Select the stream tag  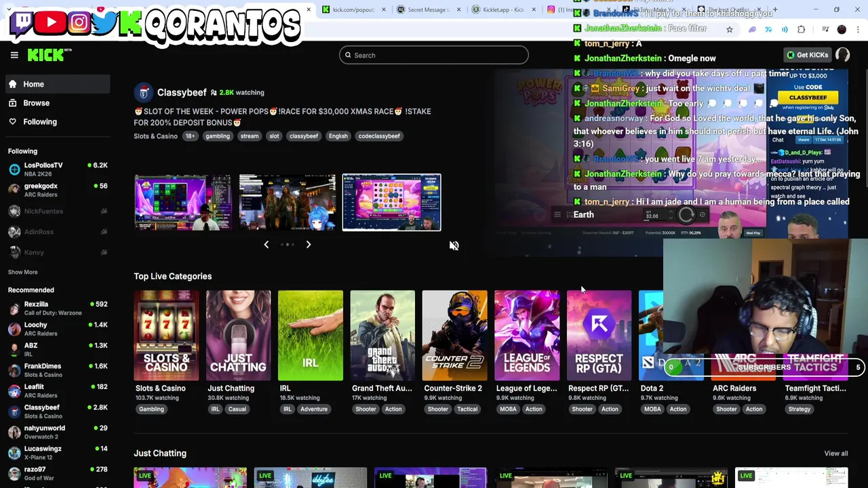coord(250,136)
